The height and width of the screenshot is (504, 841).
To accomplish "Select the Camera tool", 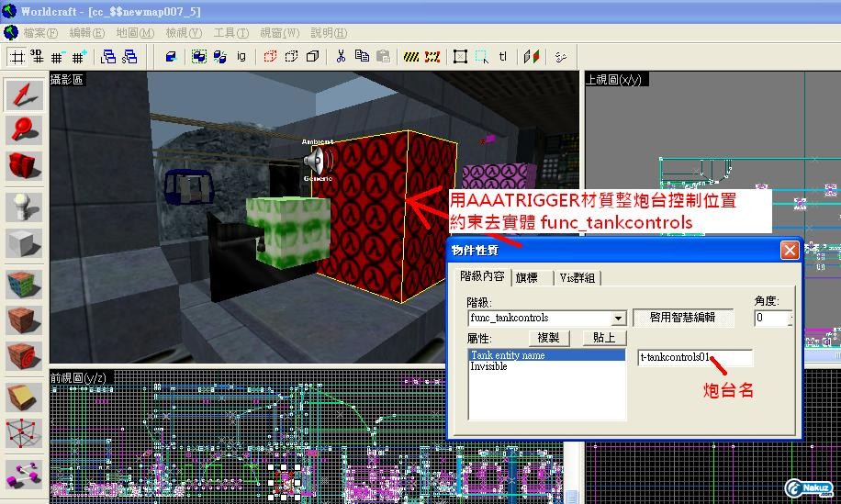I will (24, 165).
